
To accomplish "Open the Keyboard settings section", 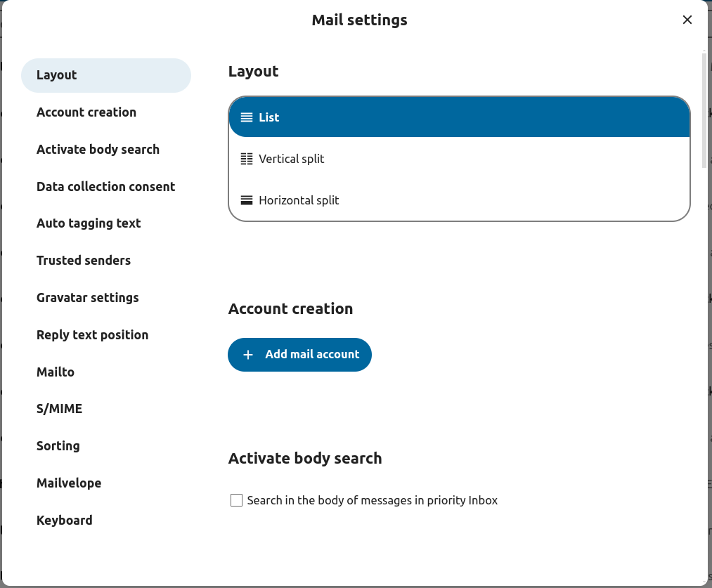I will pyautogui.click(x=64, y=520).
